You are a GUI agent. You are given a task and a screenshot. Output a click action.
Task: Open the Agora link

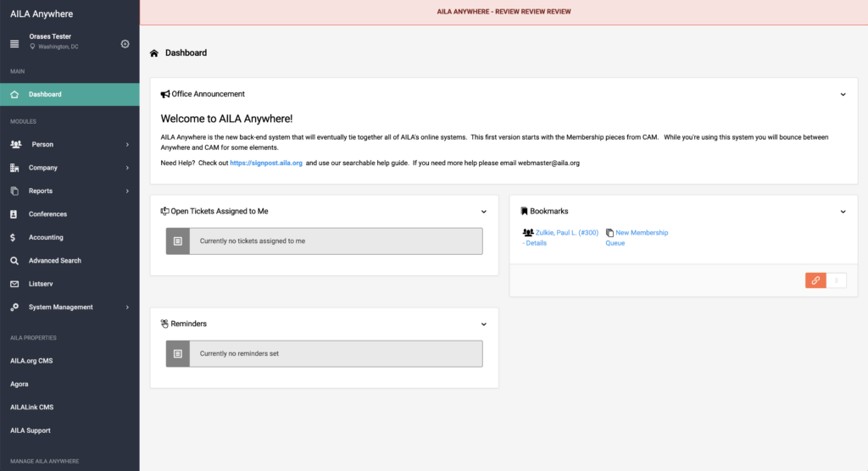pos(19,384)
